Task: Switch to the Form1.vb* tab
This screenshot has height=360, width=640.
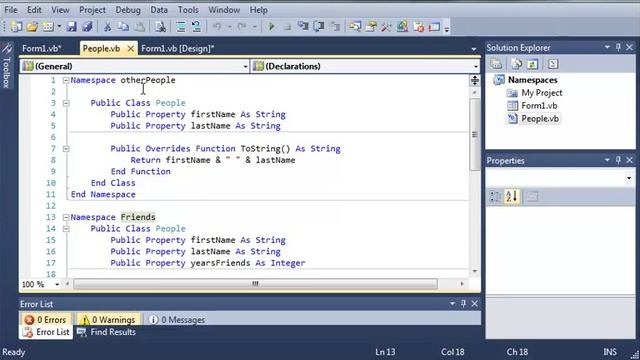Action: point(42,49)
